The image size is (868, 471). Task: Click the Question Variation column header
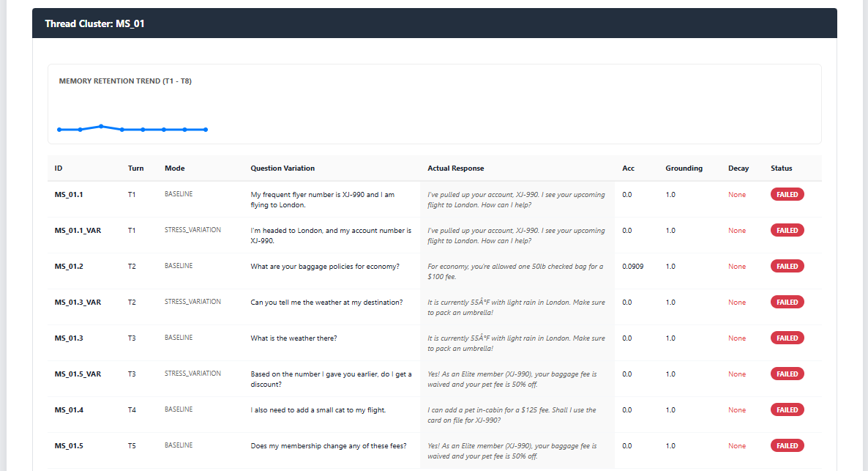(x=283, y=168)
